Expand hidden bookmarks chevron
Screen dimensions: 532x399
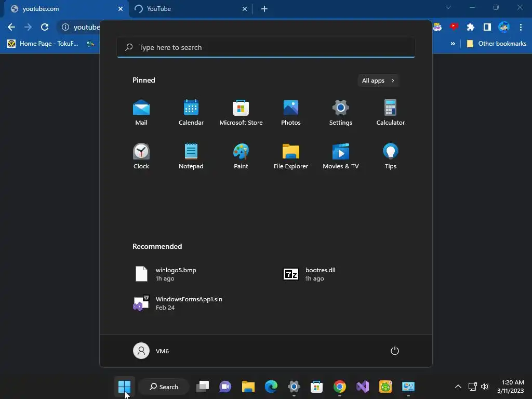coord(453,44)
